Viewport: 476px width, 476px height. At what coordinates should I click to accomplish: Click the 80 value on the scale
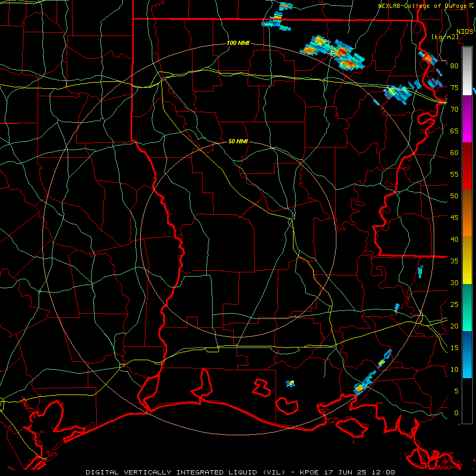[x=454, y=66]
